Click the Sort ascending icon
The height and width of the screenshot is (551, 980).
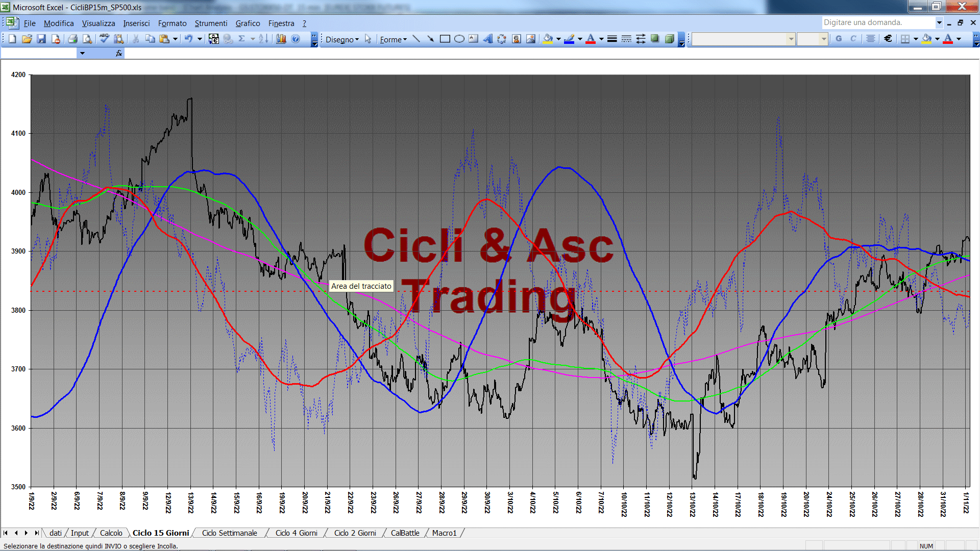[x=263, y=39]
